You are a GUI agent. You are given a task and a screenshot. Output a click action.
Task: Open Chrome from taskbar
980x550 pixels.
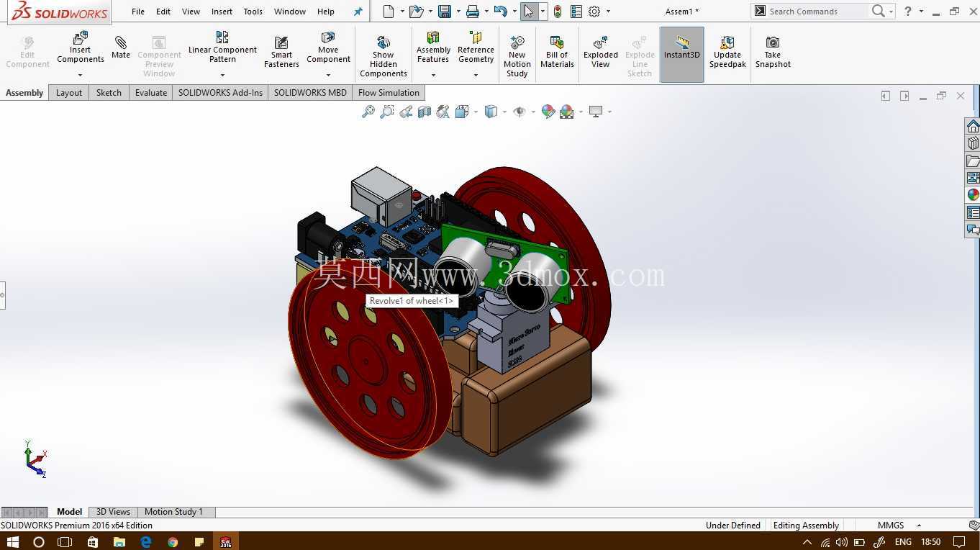(173, 541)
